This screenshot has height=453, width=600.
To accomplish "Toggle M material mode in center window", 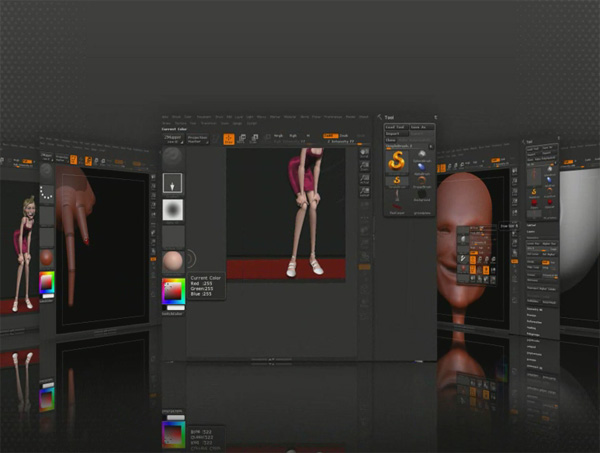I will coord(308,135).
